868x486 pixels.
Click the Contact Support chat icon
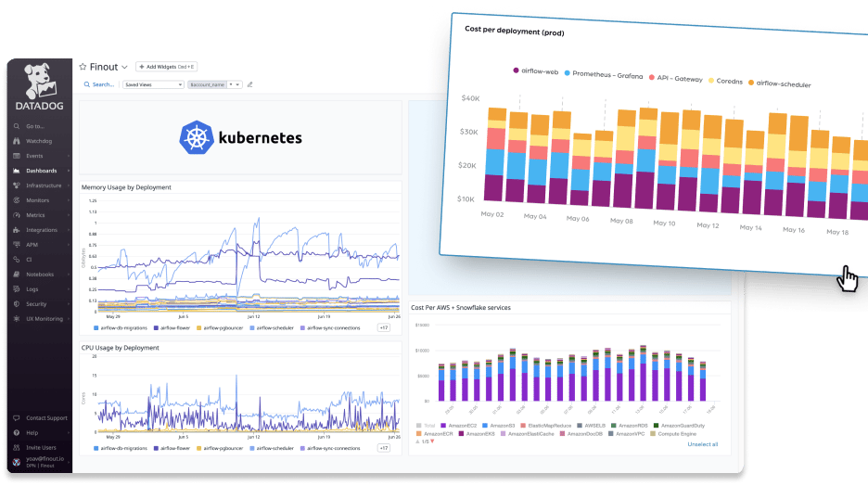[x=17, y=418]
